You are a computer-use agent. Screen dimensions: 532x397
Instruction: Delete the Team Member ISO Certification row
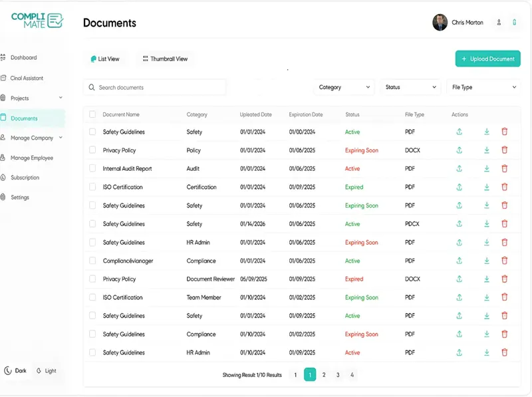(x=505, y=297)
